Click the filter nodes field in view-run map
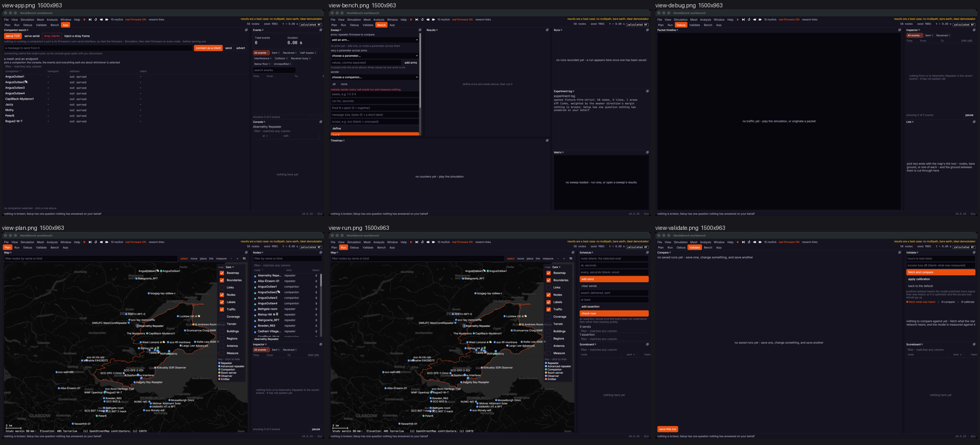Screen dimensions: 980x445 417,259
